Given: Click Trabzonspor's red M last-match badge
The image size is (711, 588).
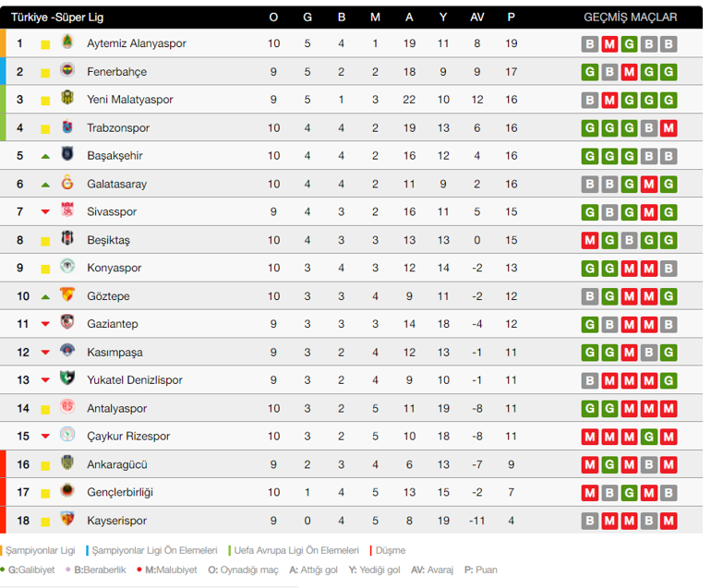Looking at the screenshot, I should click(669, 127).
